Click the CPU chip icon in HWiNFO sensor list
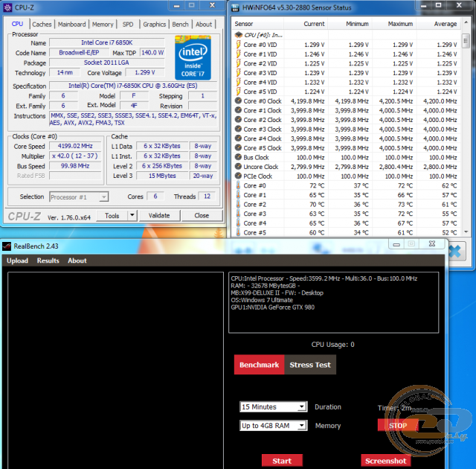The image size is (476, 469). tap(239, 35)
